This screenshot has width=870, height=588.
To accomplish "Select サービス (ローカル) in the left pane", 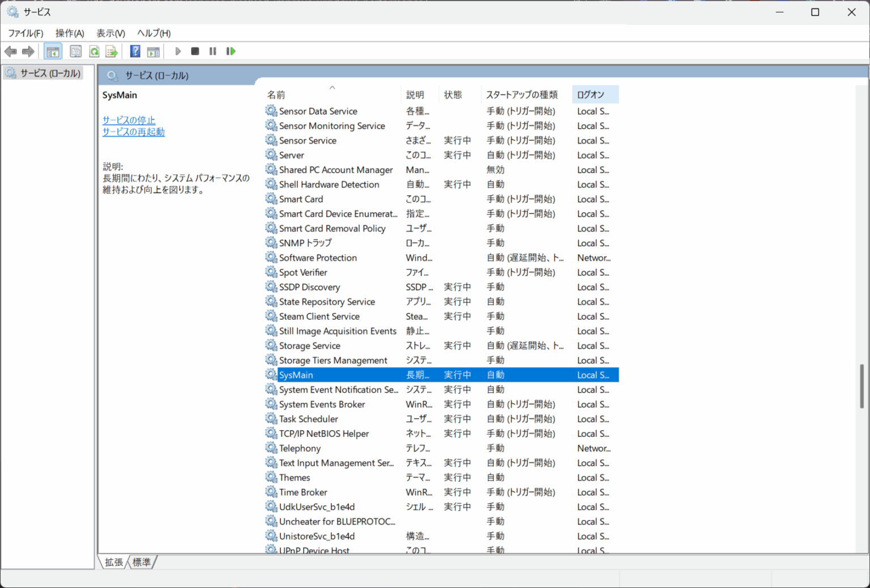I will (x=49, y=72).
